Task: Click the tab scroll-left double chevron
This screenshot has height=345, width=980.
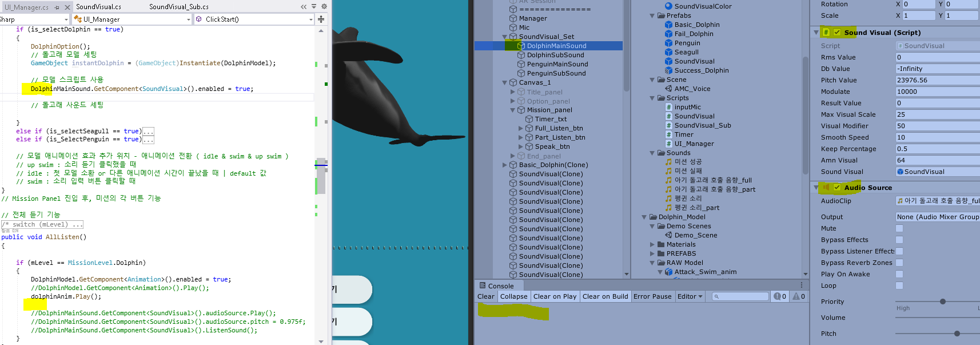Action: tap(304, 7)
